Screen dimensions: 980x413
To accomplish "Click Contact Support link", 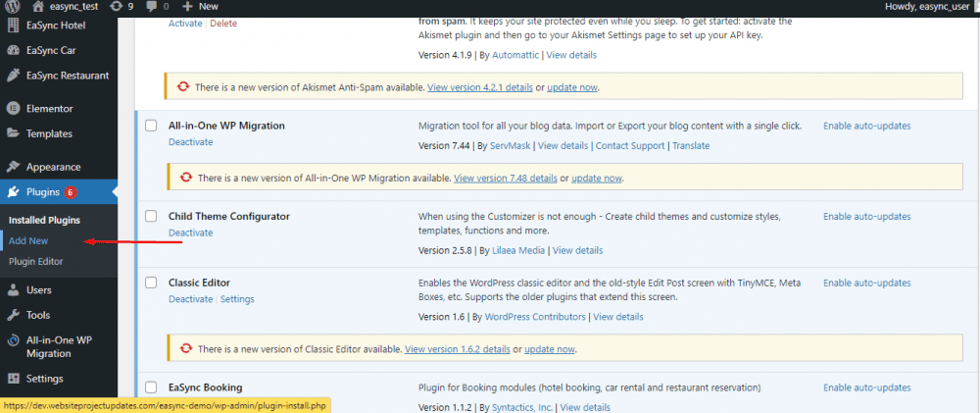I will (630, 146).
